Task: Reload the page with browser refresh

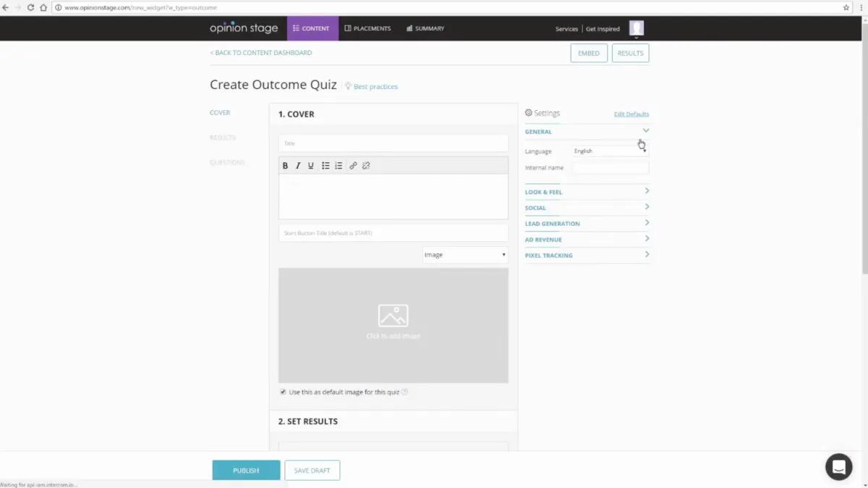Action: (x=30, y=7)
